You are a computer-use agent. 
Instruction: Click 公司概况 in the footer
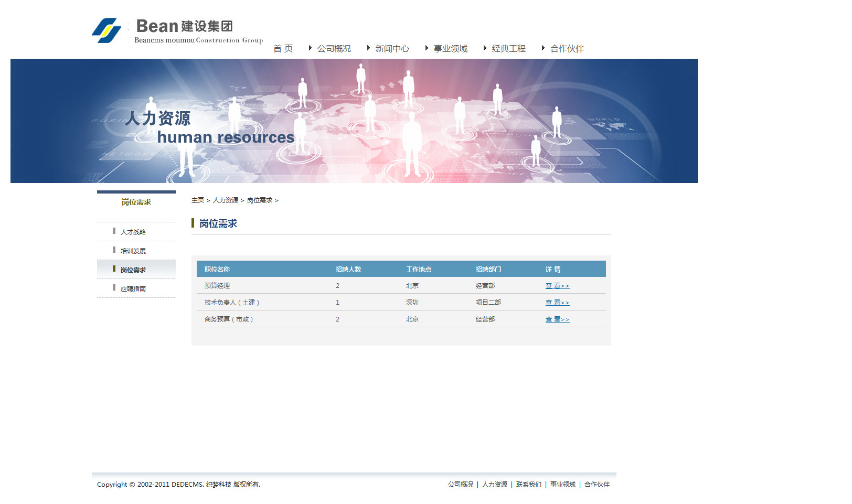tap(460, 485)
